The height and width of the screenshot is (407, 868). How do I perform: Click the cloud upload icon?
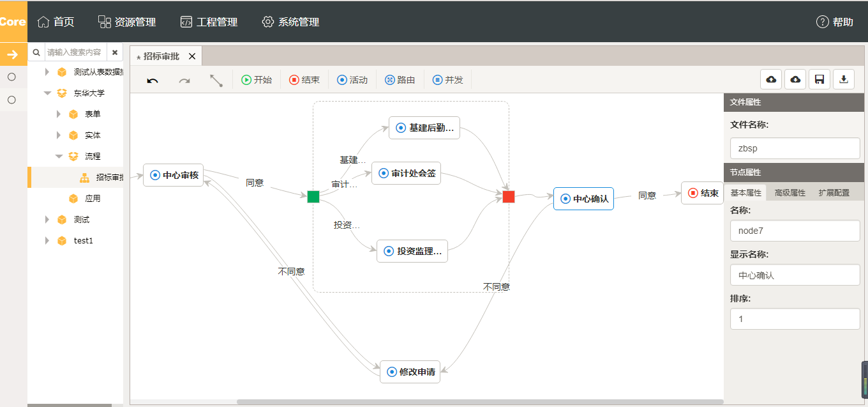771,79
